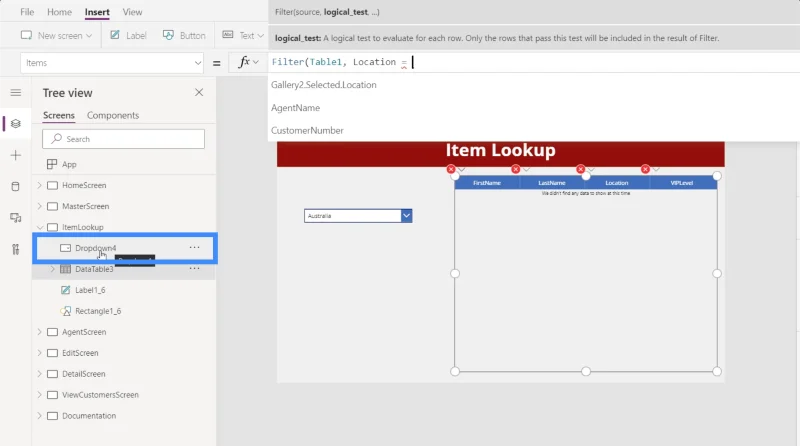
Task: Select the Insert tab
Action: pos(97,12)
